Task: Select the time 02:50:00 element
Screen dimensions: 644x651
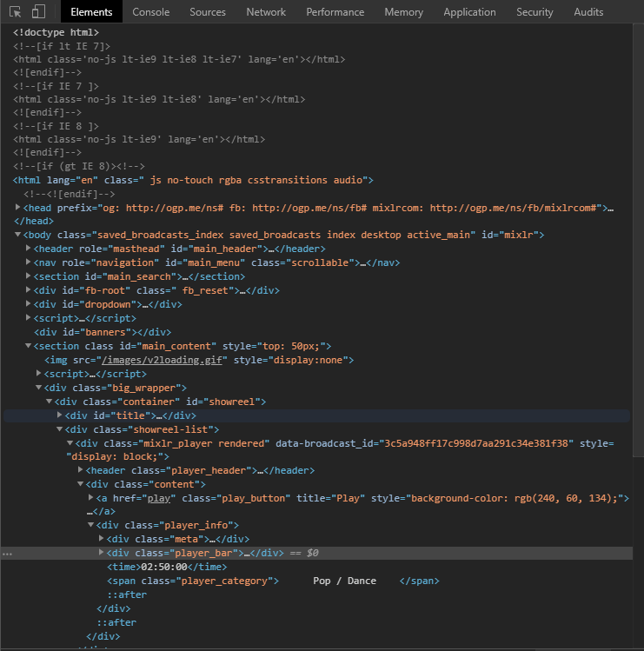Action: (x=167, y=567)
